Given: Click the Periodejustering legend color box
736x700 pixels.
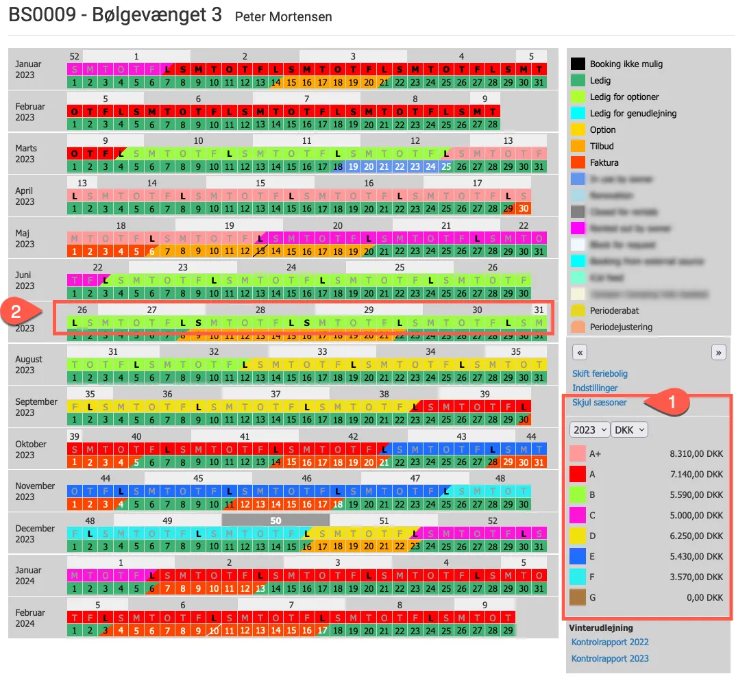Looking at the screenshot, I should (x=578, y=327).
